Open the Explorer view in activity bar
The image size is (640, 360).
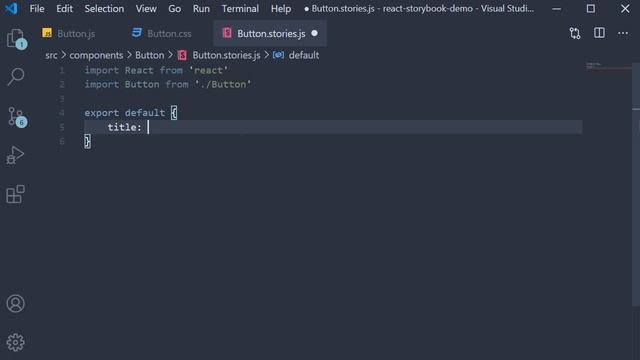coord(16,39)
